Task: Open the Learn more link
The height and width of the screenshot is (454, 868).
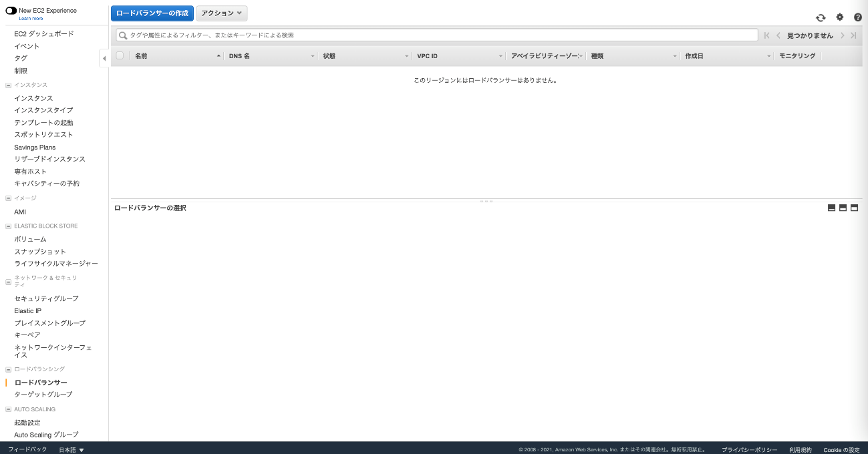Action: 31,19
